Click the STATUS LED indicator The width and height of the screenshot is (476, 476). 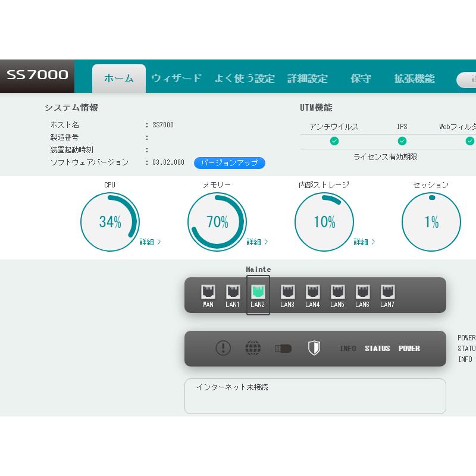click(377, 349)
